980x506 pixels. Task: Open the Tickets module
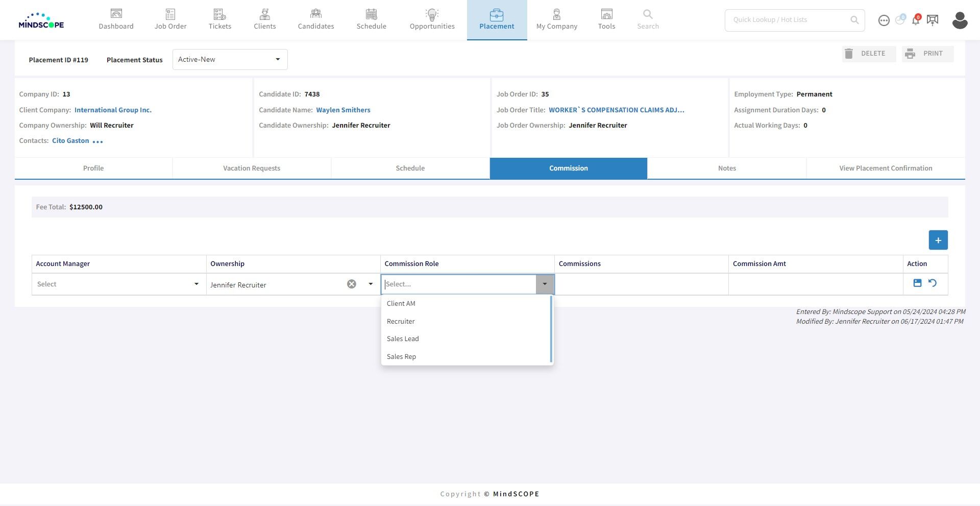point(219,20)
